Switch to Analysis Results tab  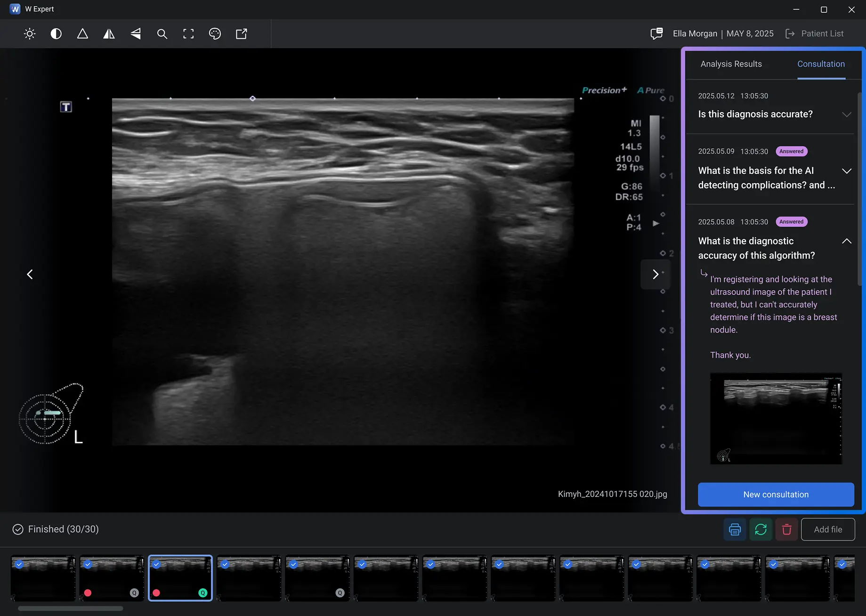click(731, 64)
